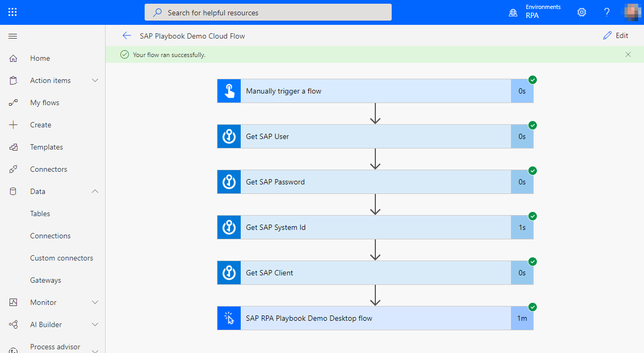This screenshot has height=353, width=644.
Task: Expand the Get SAP Password step
Action: click(x=375, y=182)
